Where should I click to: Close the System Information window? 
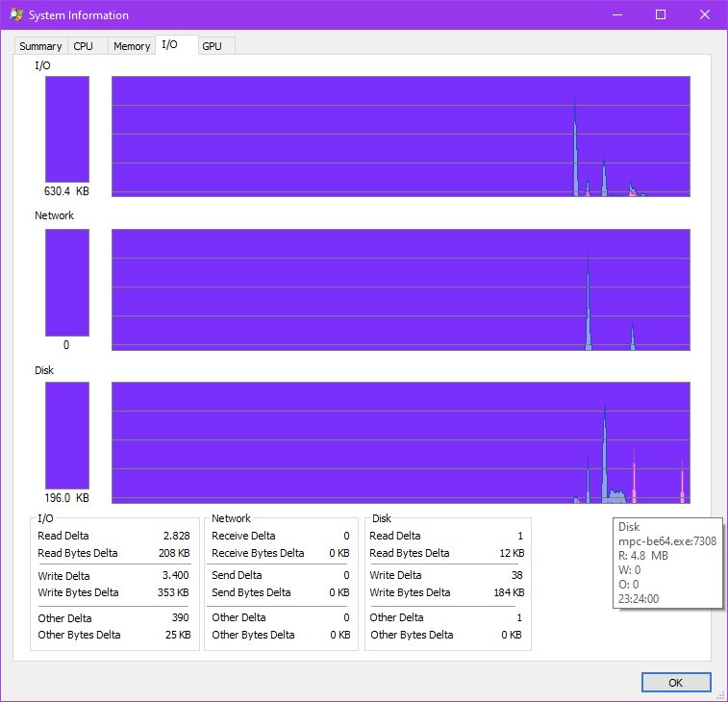pos(705,14)
